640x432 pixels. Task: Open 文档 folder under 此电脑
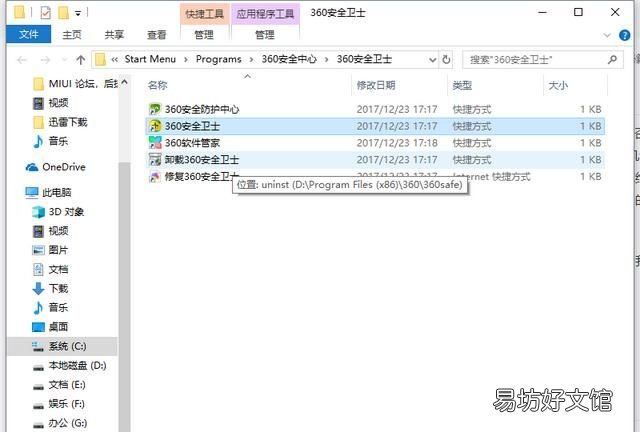click(50, 269)
